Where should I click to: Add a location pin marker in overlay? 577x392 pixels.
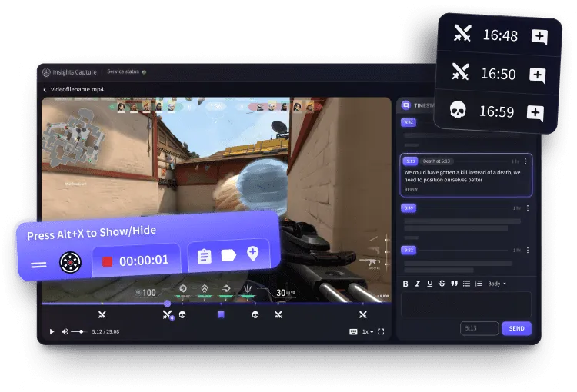252,254
